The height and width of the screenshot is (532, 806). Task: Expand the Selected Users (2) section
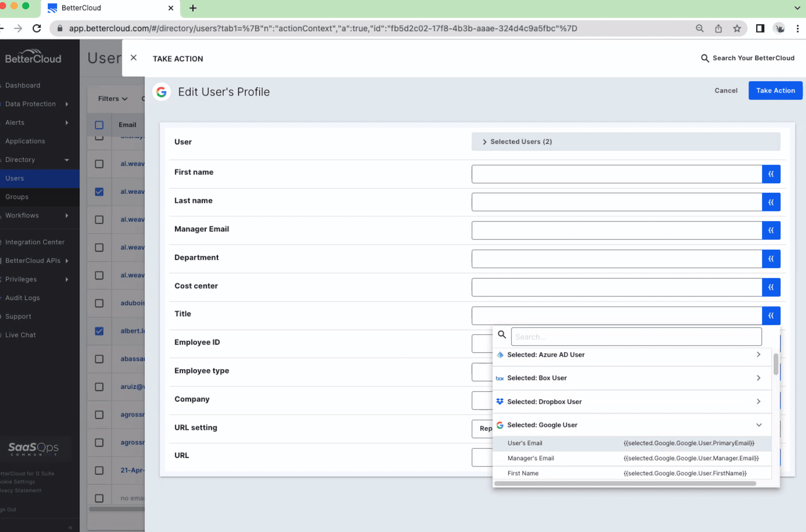(626, 142)
